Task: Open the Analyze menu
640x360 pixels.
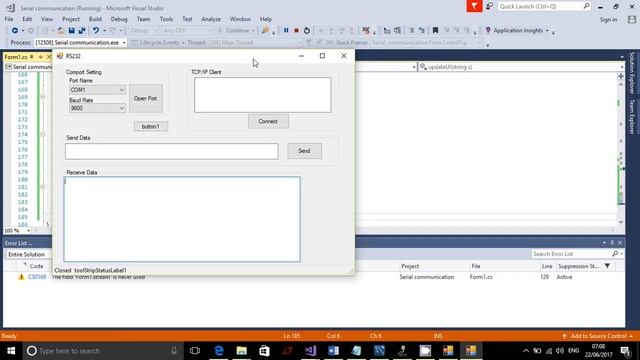Action: point(211,19)
